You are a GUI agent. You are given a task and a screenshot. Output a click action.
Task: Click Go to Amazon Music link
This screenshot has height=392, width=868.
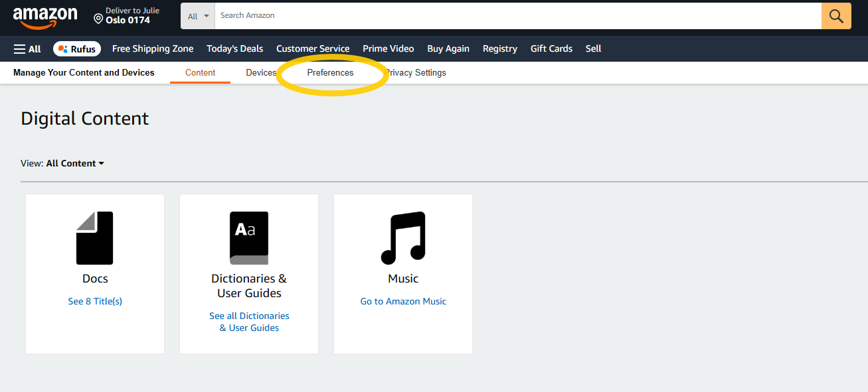tap(403, 301)
